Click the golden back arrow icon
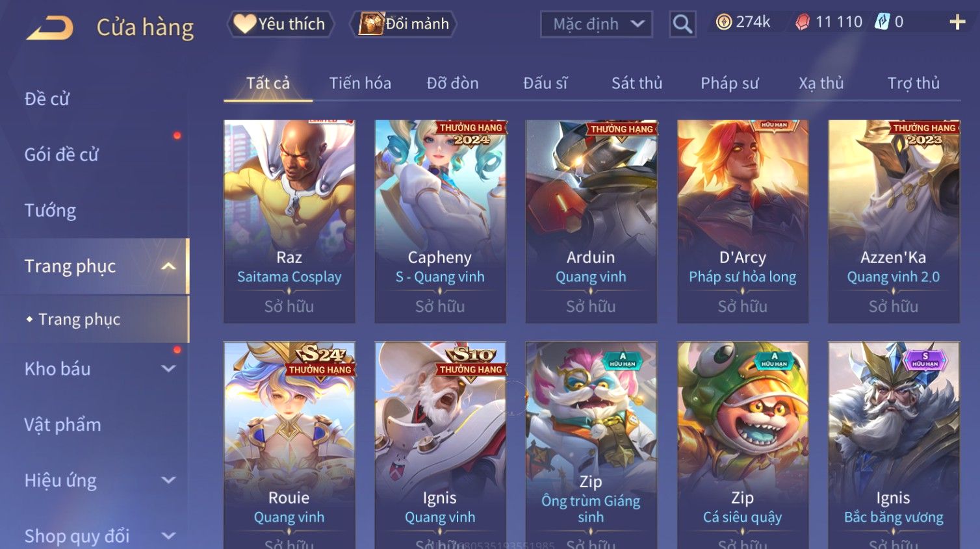The width and height of the screenshot is (980, 549). [x=50, y=28]
